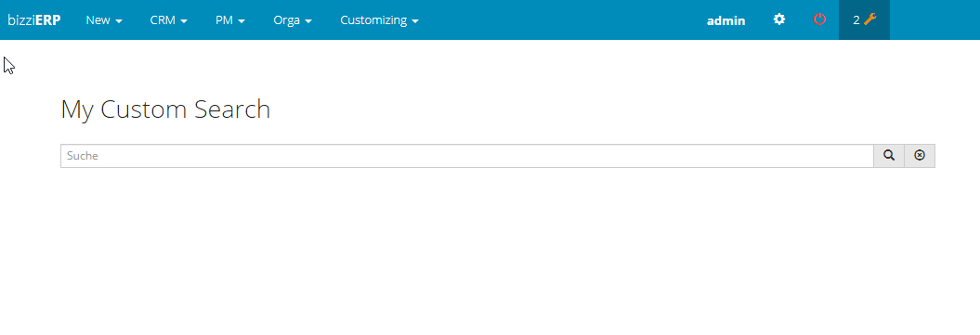Expand the caret arrow beside CRM
Screen dimensions: 980x335
[x=184, y=21]
